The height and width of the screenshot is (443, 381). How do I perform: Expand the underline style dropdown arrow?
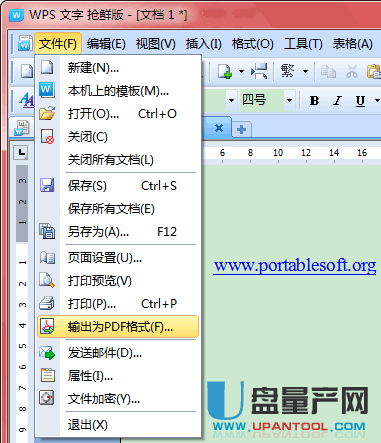pos(377,100)
